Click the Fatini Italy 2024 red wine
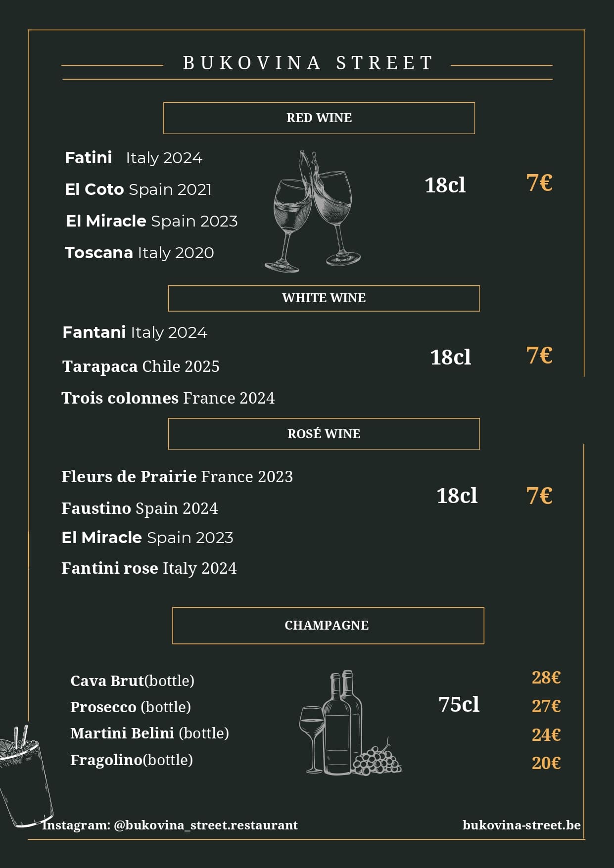Viewport: 614px width, 868px height. point(134,158)
